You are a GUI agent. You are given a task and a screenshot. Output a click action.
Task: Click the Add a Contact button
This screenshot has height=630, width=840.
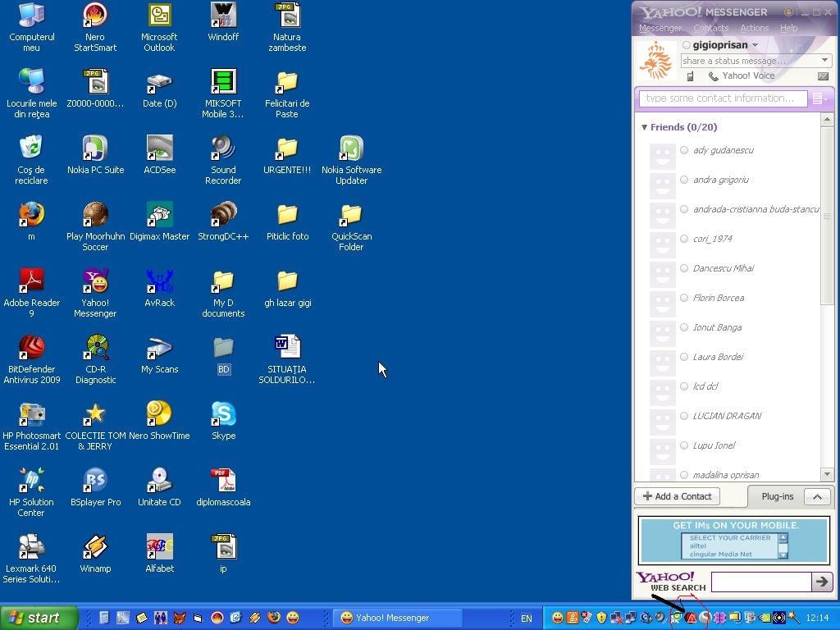coord(678,496)
